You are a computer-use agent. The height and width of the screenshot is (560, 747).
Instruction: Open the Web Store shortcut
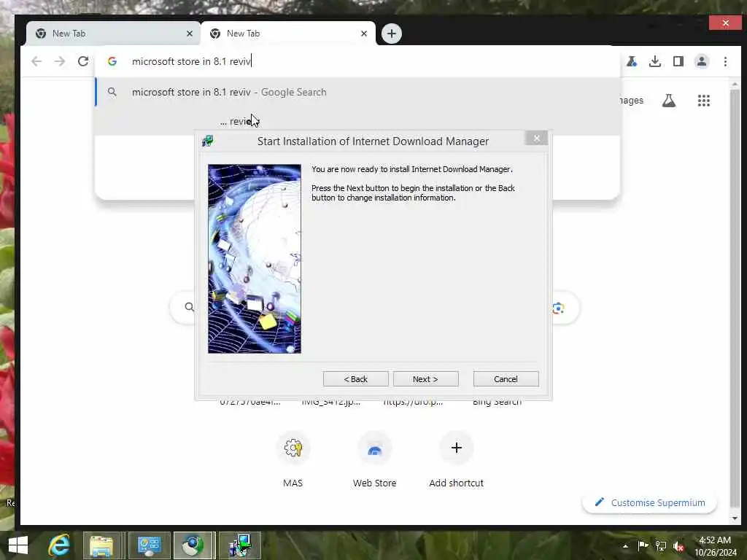374,459
